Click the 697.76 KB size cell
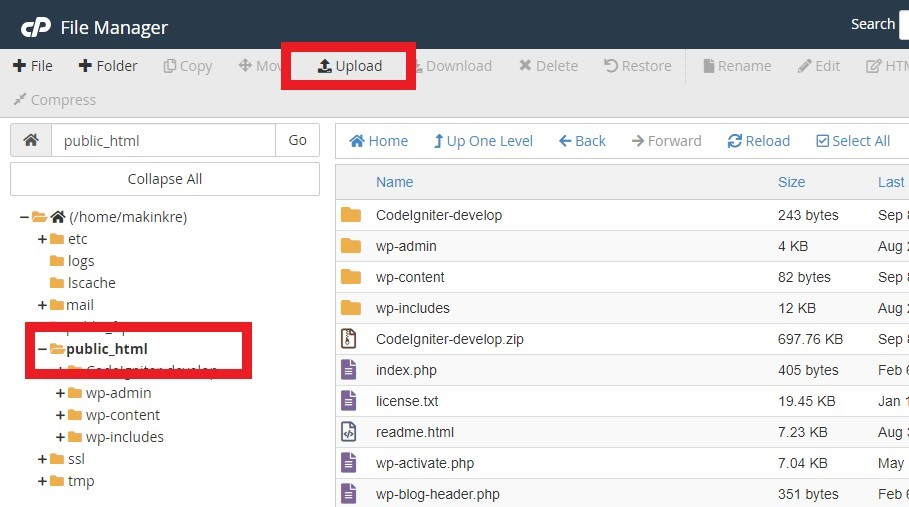 [x=810, y=339]
